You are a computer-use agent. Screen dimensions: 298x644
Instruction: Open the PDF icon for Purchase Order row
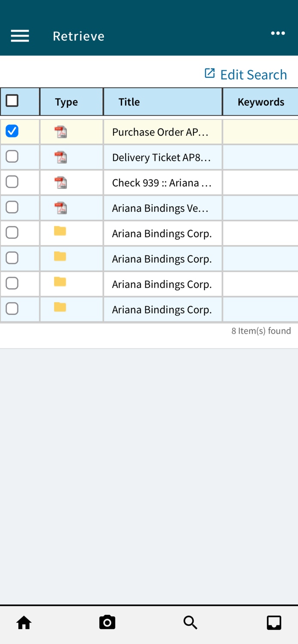point(61,131)
